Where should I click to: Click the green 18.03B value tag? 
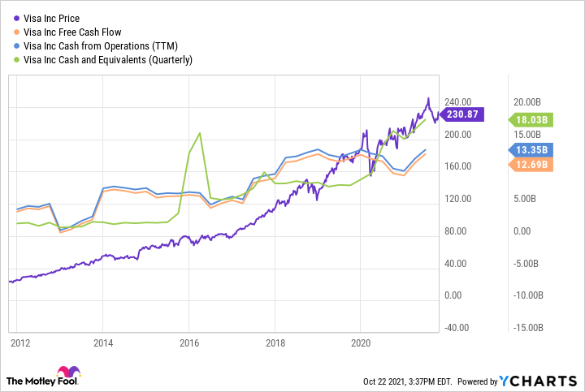(532, 119)
